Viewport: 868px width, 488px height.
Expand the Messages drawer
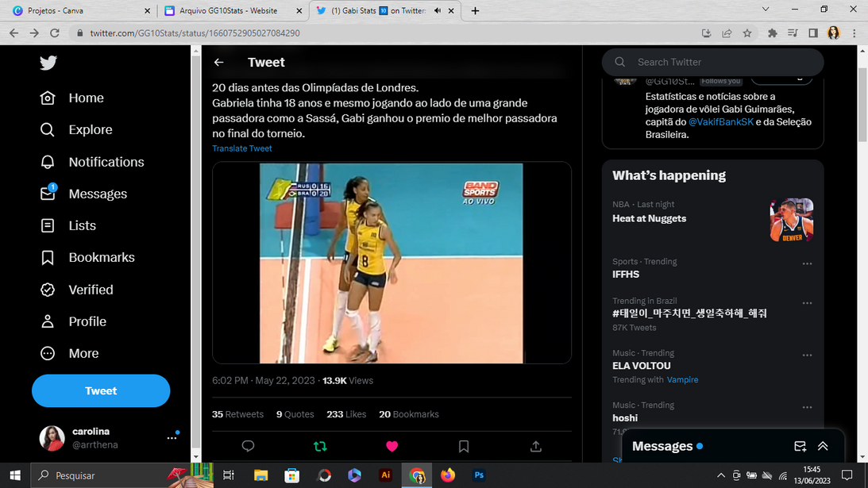[824, 446]
